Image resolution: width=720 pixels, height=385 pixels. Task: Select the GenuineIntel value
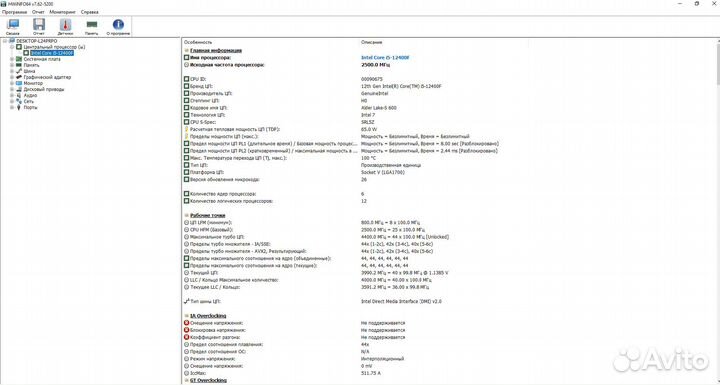375,93
